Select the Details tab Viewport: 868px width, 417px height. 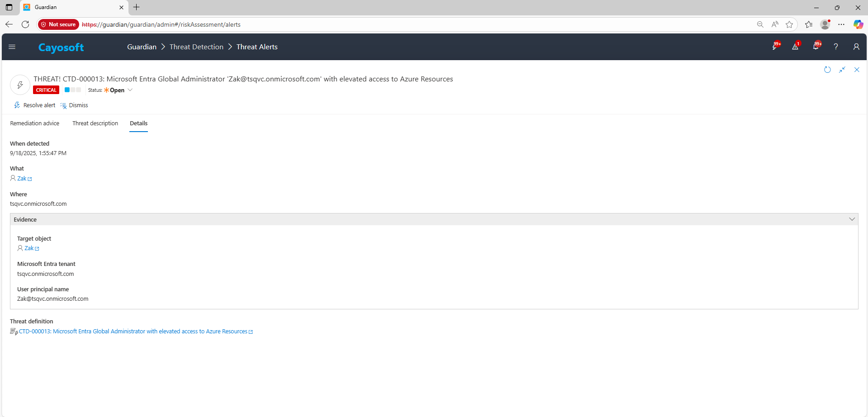point(138,123)
